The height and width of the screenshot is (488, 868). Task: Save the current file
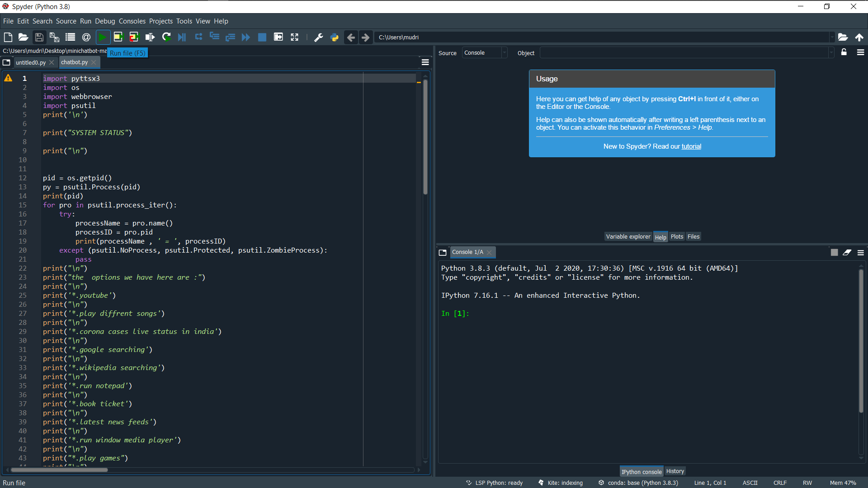point(39,37)
